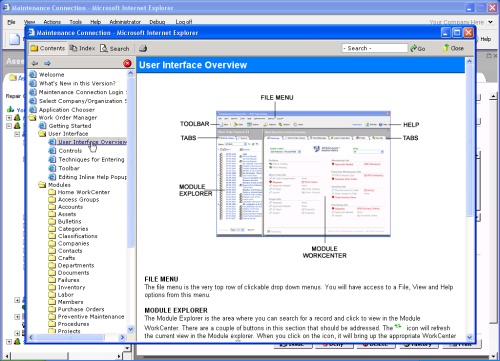
Task: Expand the Assets folder
Action: (x=52, y=214)
